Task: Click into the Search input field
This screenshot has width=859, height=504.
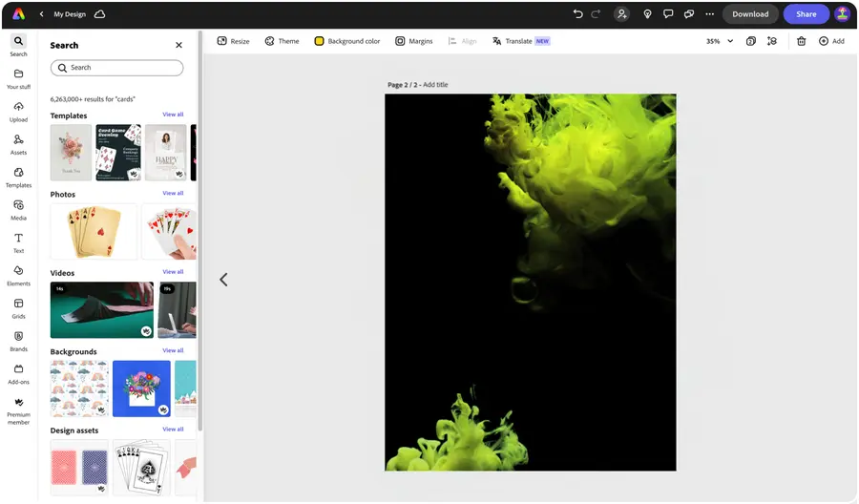Action: tap(116, 68)
